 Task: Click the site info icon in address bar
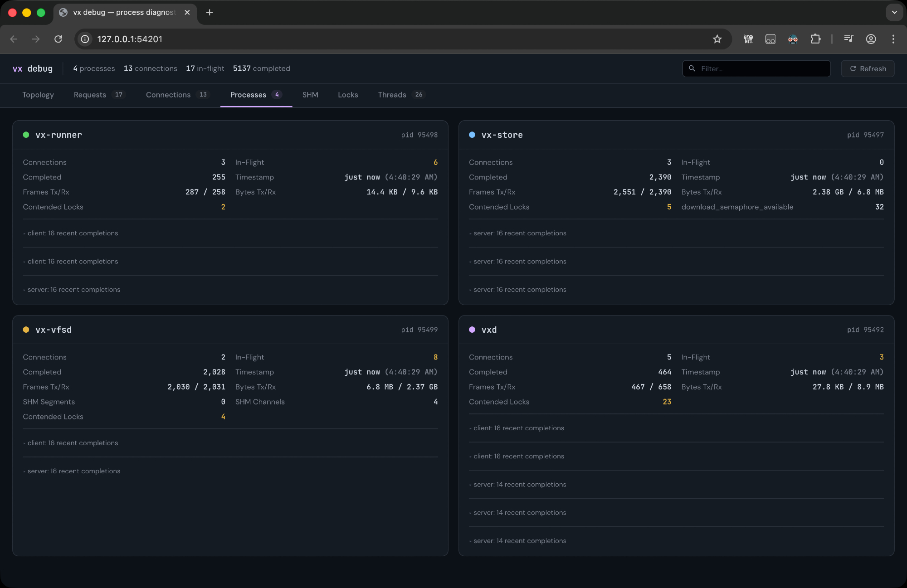[x=85, y=39]
